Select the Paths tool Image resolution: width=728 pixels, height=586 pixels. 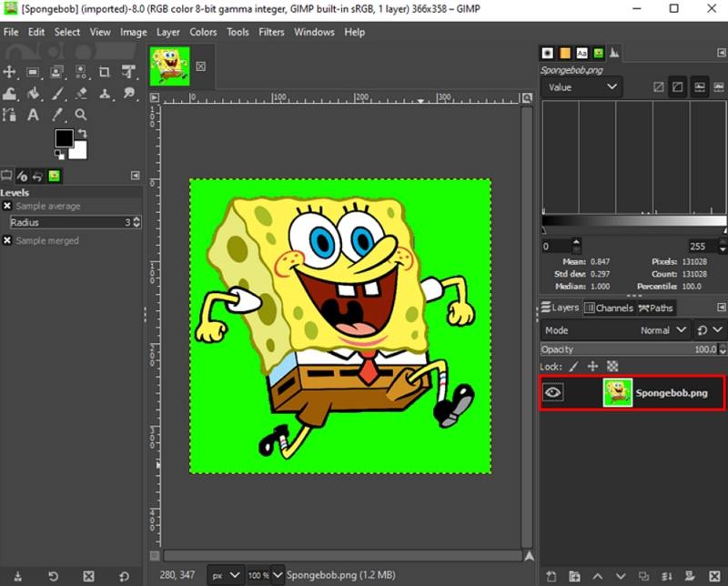click(x=9, y=115)
